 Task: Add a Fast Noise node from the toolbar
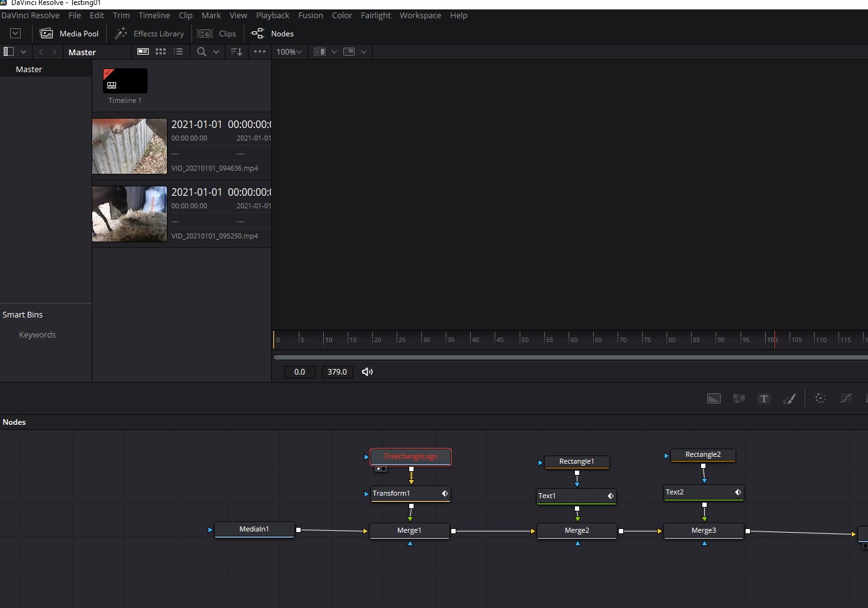tap(739, 398)
